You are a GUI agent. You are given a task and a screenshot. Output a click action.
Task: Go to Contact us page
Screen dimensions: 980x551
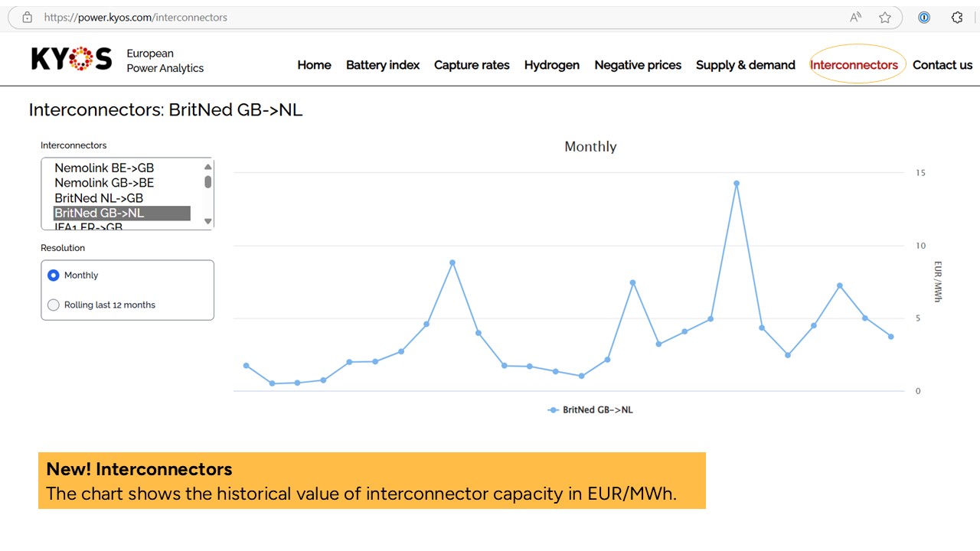click(x=942, y=65)
